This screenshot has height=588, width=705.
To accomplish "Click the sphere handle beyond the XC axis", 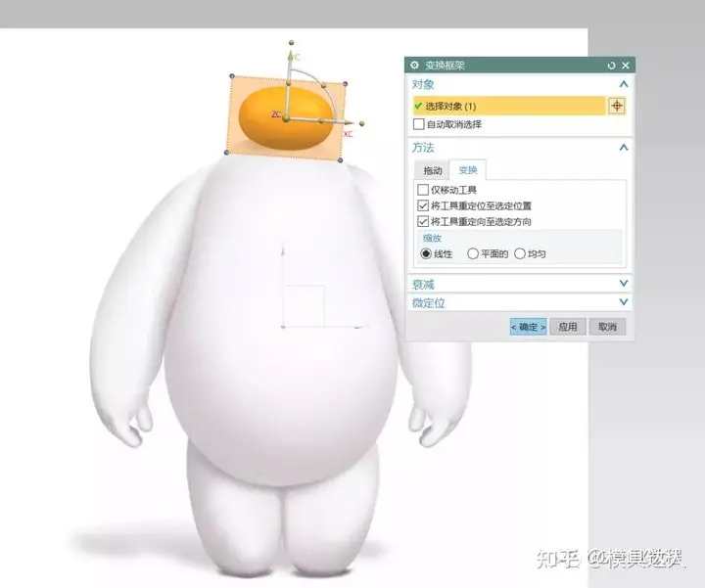I will pos(362,123).
